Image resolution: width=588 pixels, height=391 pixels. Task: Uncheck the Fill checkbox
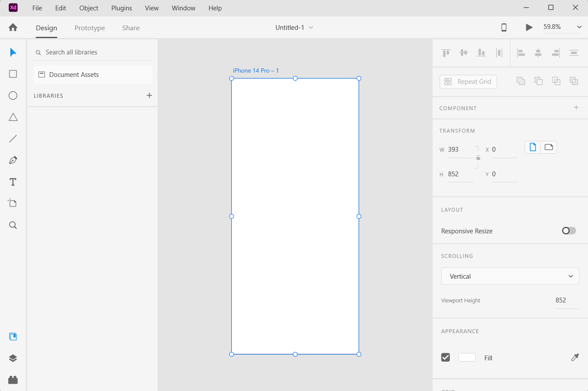pyautogui.click(x=445, y=357)
